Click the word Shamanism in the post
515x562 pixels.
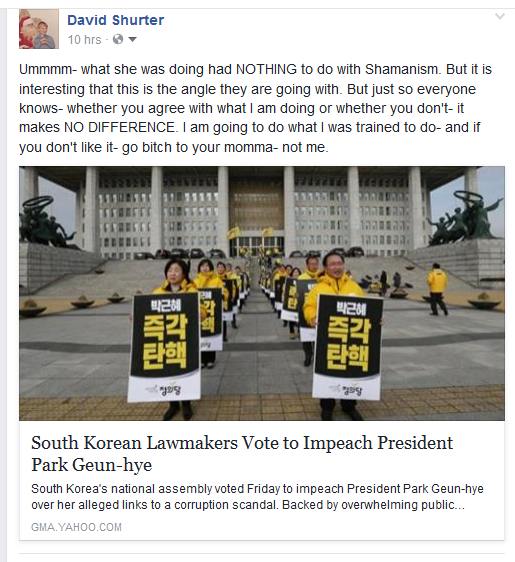[x=403, y=69]
